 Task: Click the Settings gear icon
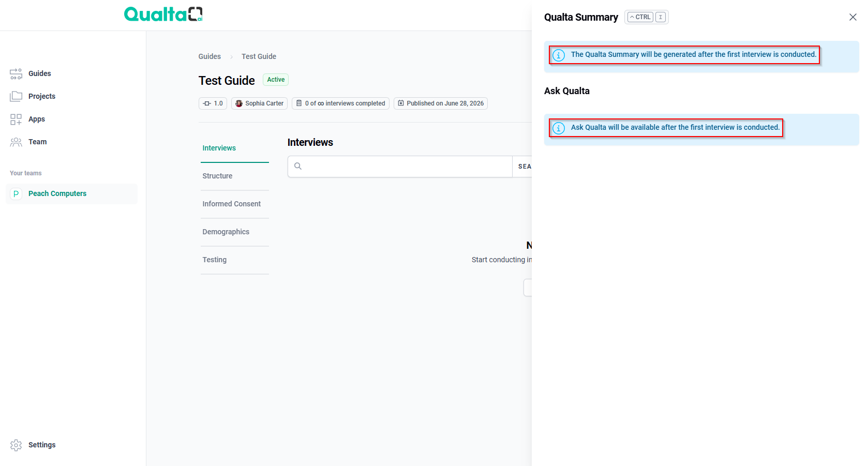[x=16, y=445]
